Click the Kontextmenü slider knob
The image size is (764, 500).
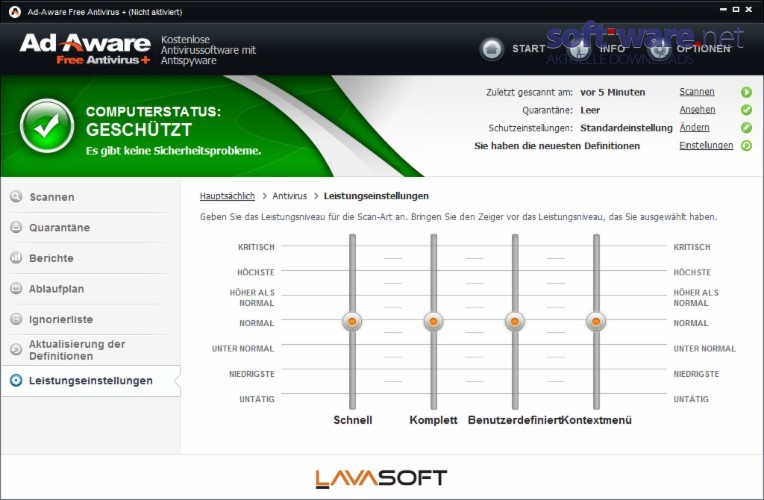coord(596,322)
